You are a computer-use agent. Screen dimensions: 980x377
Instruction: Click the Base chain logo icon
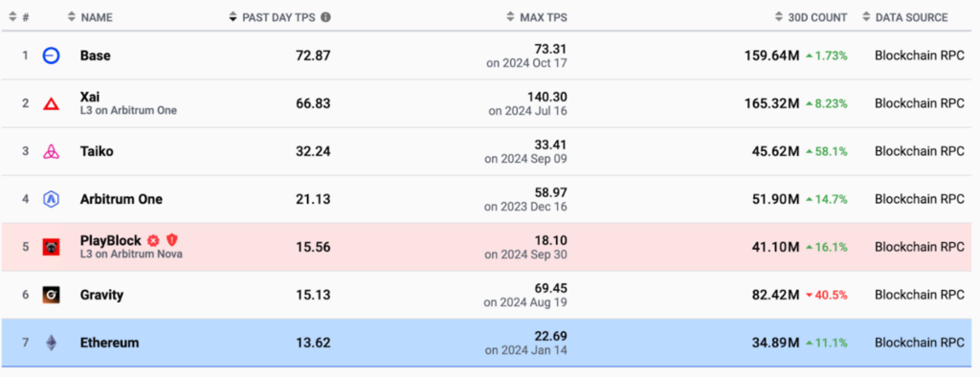(51, 55)
